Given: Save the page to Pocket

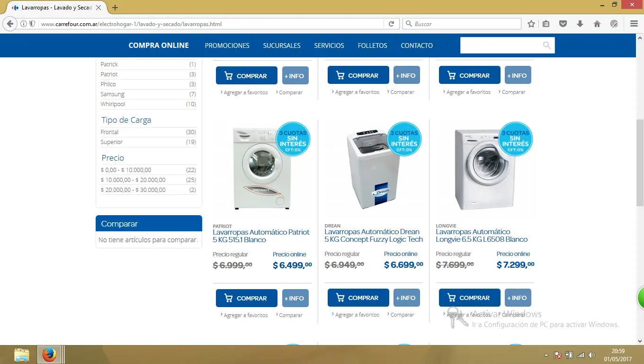Looking at the screenshot, I should click(x=563, y=24).
